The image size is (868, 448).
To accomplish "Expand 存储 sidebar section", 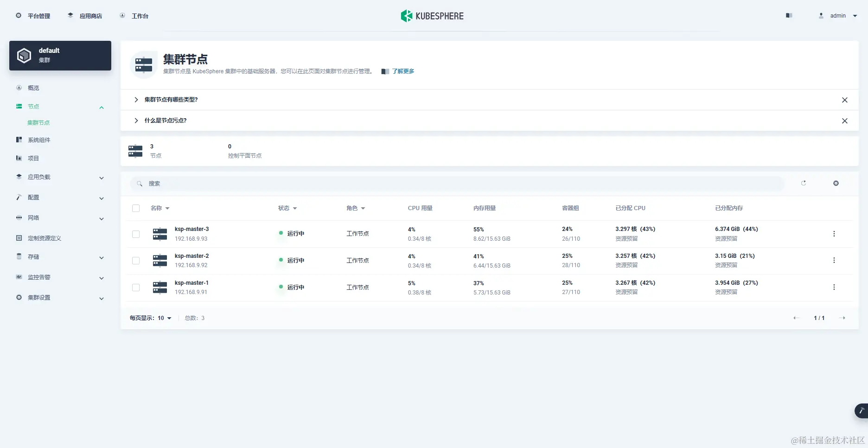I will (102, 257).
